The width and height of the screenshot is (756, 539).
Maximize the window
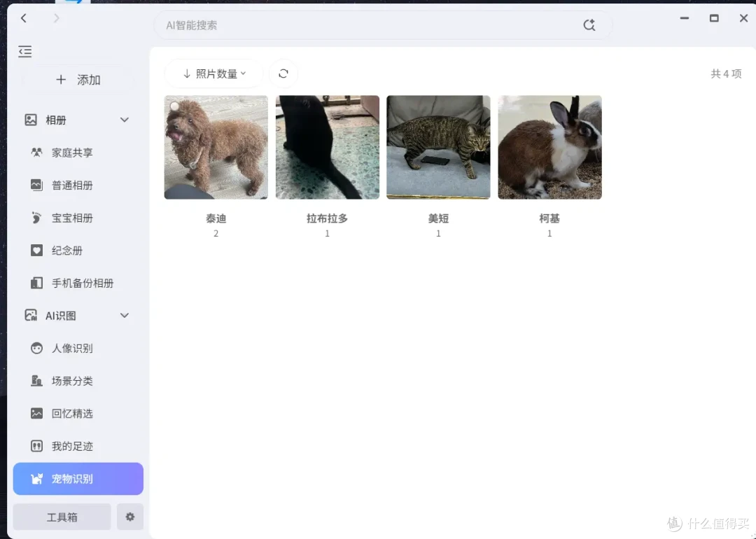tap(714, 18)
